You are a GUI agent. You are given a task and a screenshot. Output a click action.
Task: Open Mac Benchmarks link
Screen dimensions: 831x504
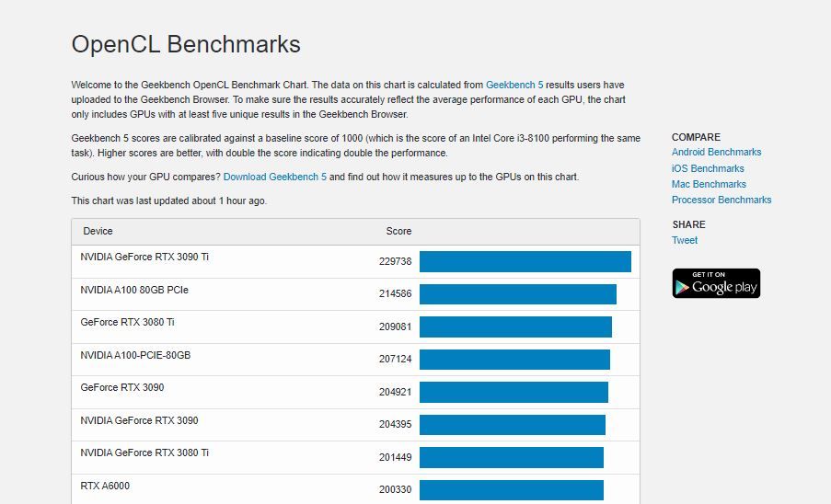pyautogui.click(x=709, y=184)
